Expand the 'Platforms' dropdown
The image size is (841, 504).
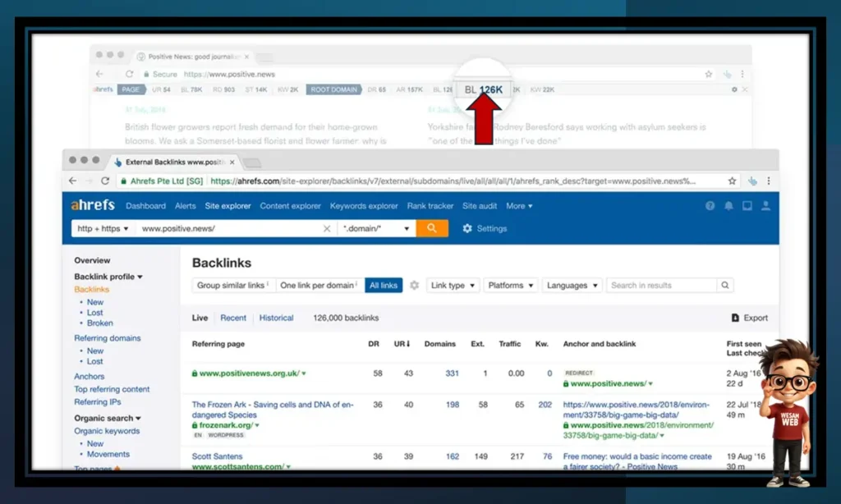click(x=510, y=285)
